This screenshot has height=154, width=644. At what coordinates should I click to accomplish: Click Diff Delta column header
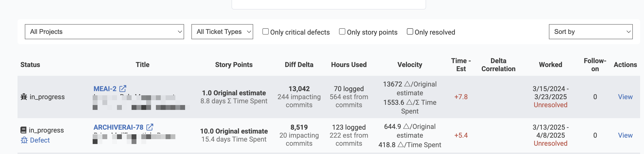(299, 65)
